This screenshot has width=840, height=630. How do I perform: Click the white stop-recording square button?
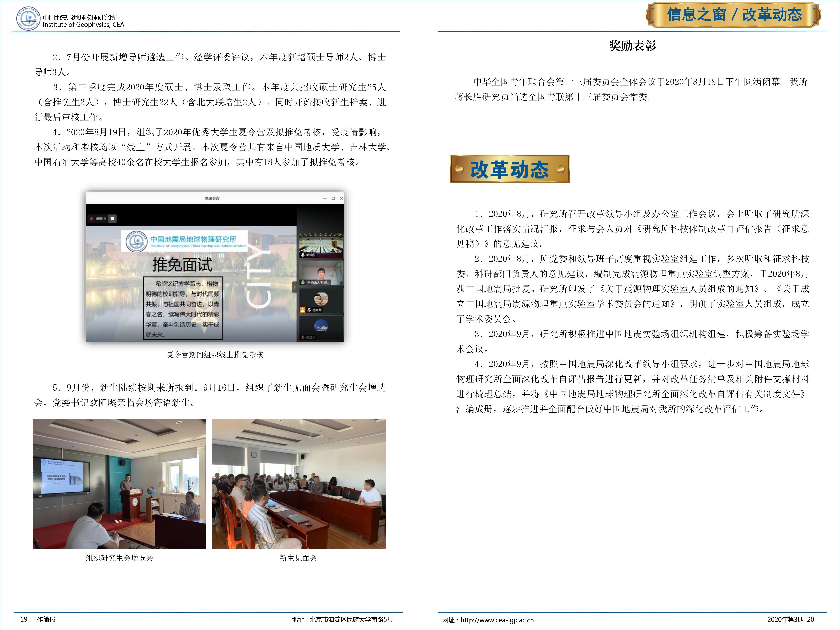(x=112, y=219)
